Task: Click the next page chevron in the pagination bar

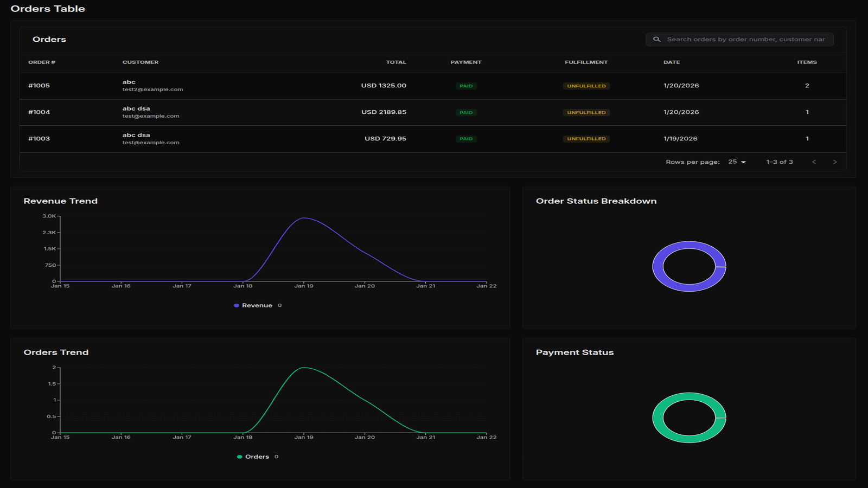Action: [x=835, y=162]
